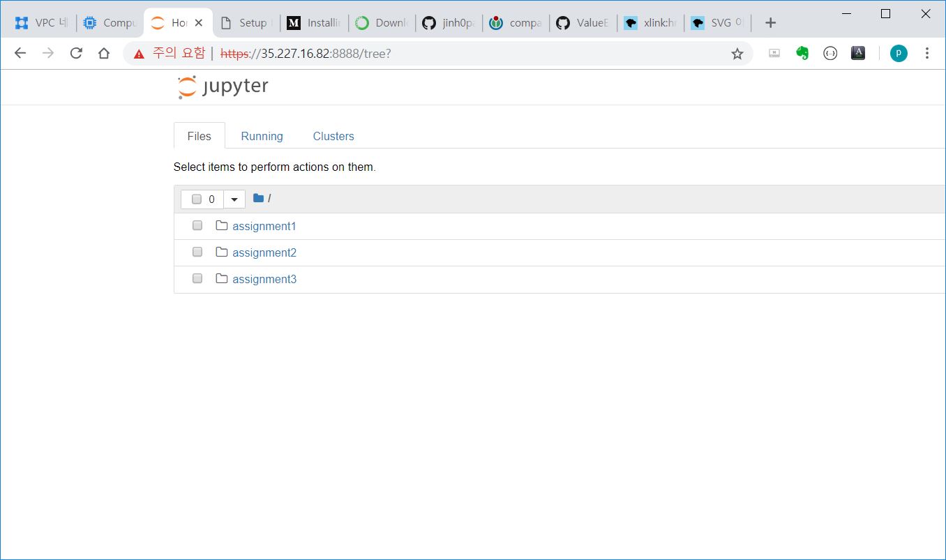Screen dimensions: 946x560
Task: Click the browser forward arrow
Action: 48,53
